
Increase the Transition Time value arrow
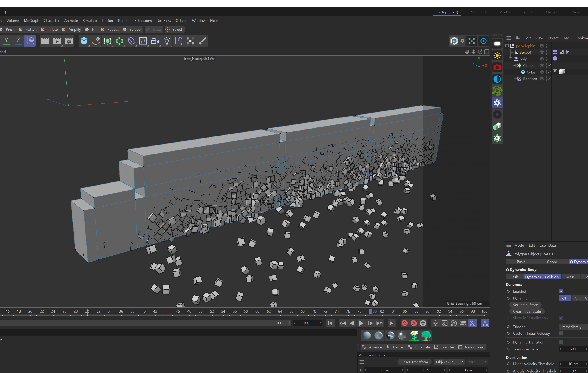point(586,349)
